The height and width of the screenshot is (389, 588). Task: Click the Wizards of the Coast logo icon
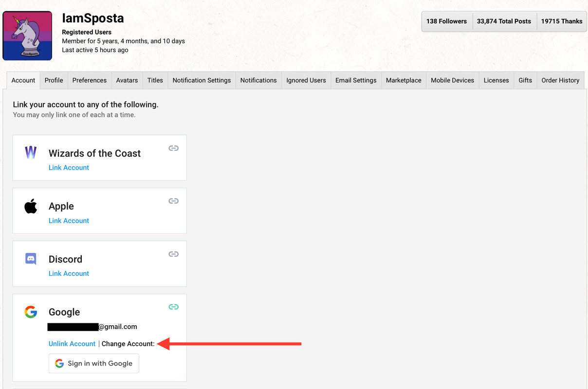pos(31,153)
